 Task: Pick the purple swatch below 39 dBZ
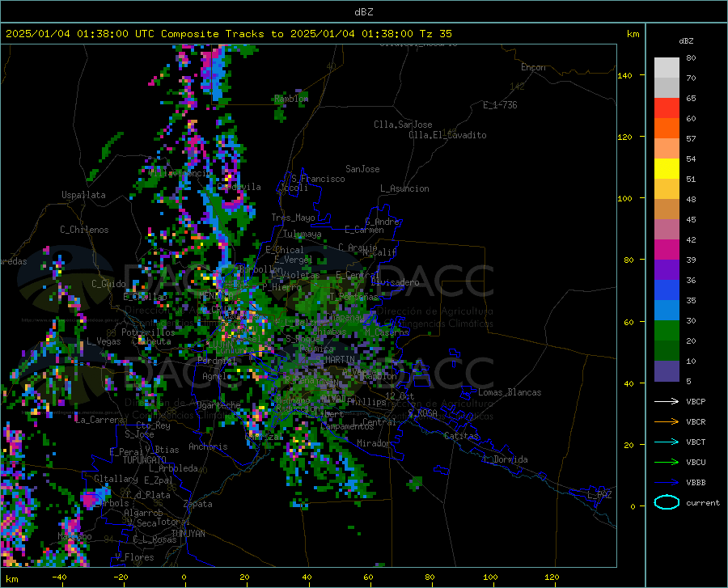pos(667,270)
